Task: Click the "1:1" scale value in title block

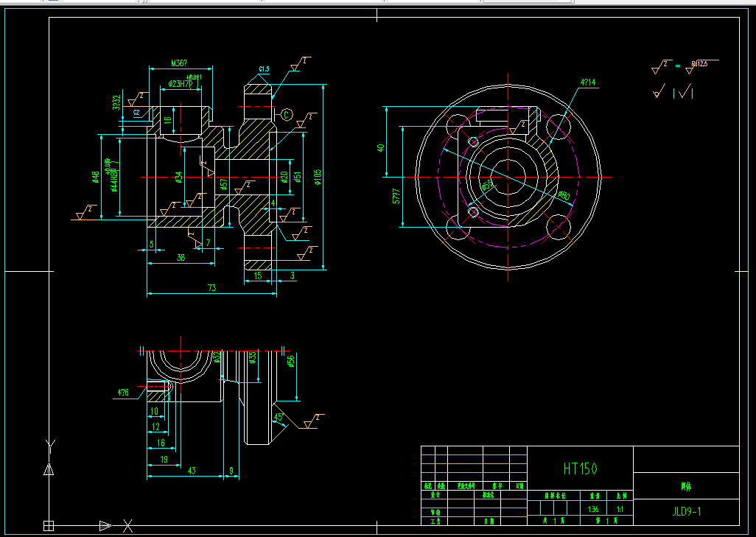Action: pyautogui.click(x=620, y=509)
